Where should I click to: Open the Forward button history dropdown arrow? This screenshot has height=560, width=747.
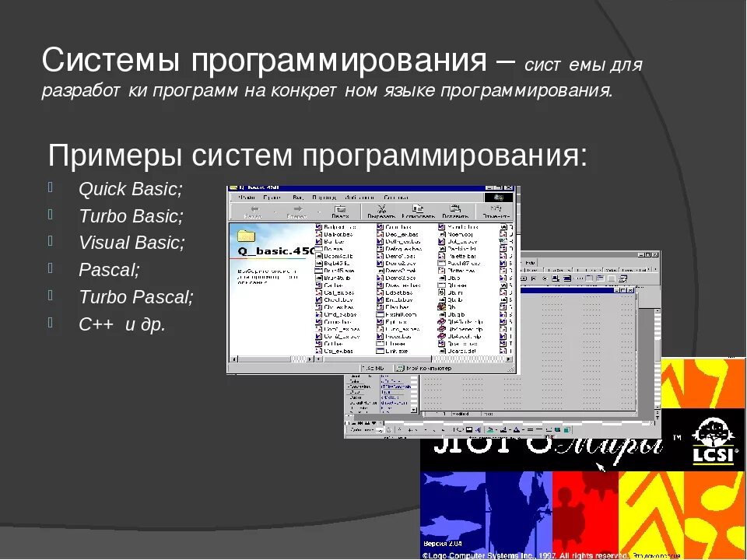point(318,210)
